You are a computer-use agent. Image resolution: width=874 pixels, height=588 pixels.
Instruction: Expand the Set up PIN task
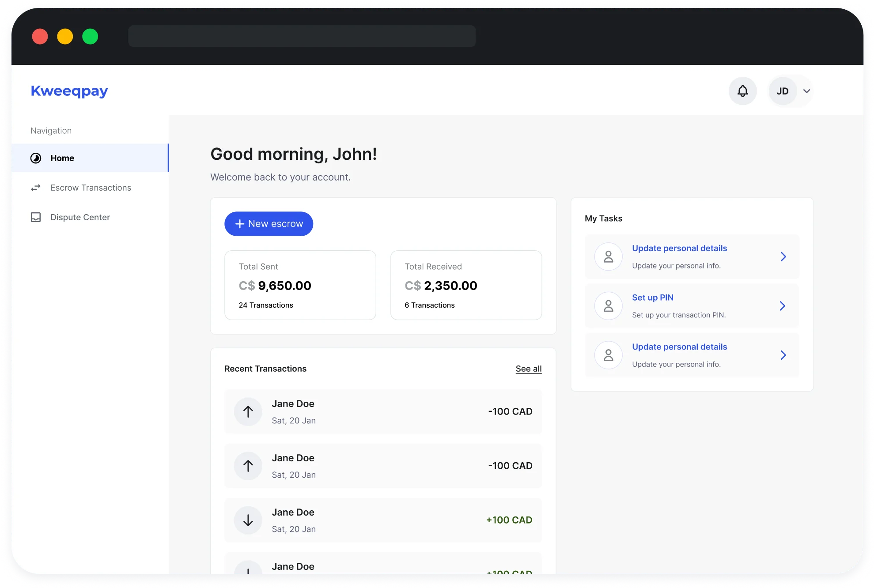tap(783, 306)
